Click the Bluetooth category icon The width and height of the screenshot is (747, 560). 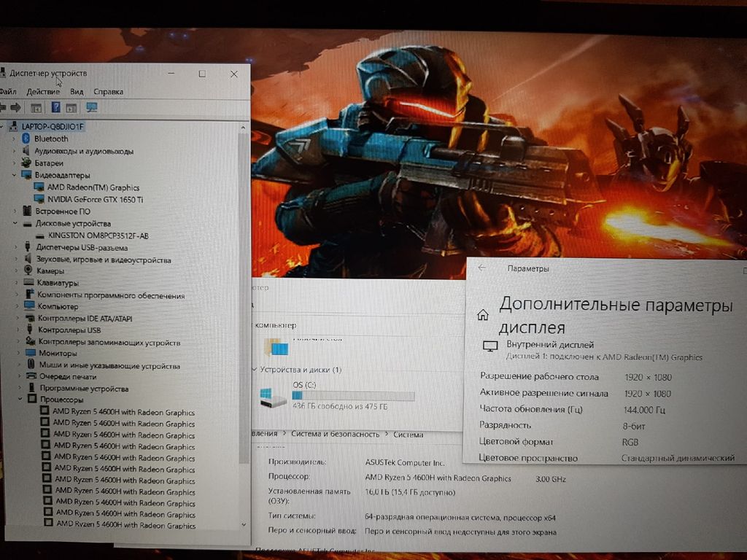[26, 139]
